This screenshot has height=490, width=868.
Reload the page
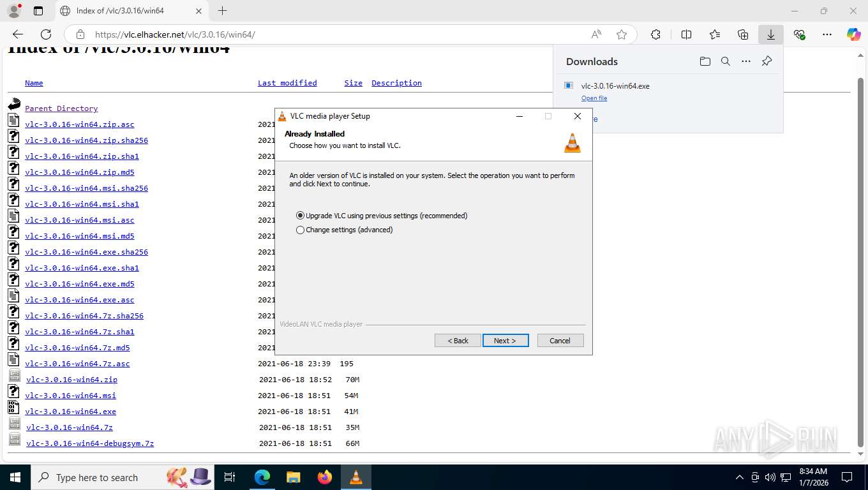pos(46,34)
